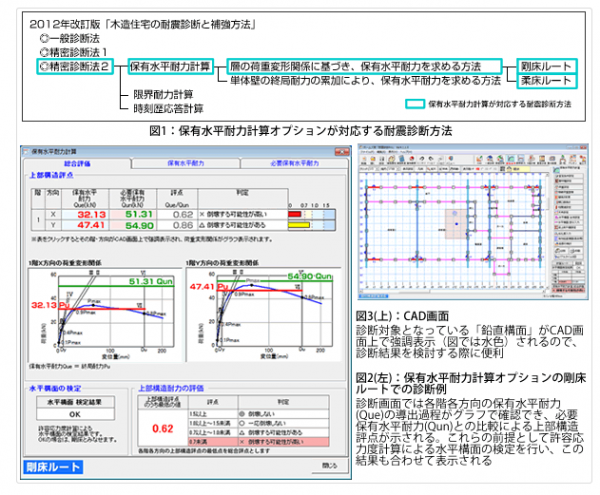Close the 保有水平耐力計算 dialog with its red X

point(341,152)
